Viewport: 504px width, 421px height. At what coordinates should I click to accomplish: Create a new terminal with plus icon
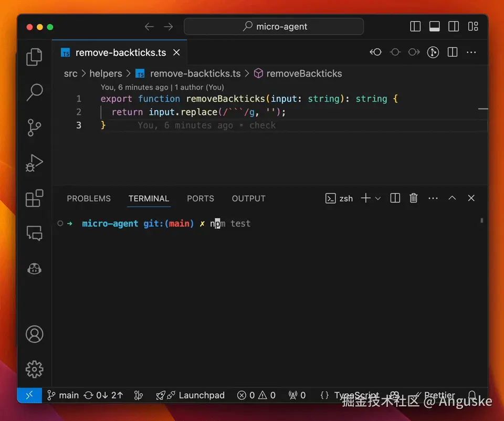point(366,198)
